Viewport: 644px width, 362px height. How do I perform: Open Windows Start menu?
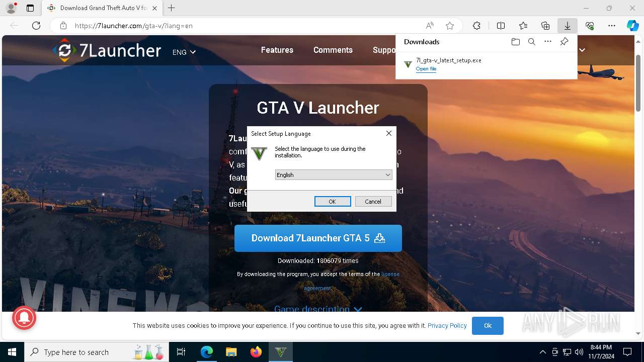[12, 352]
